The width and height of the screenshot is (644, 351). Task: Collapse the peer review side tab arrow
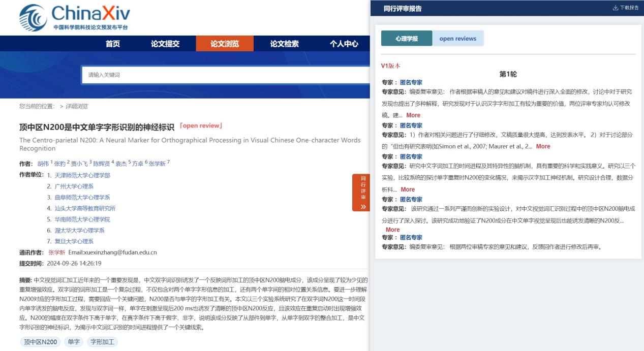click(363, 206)
